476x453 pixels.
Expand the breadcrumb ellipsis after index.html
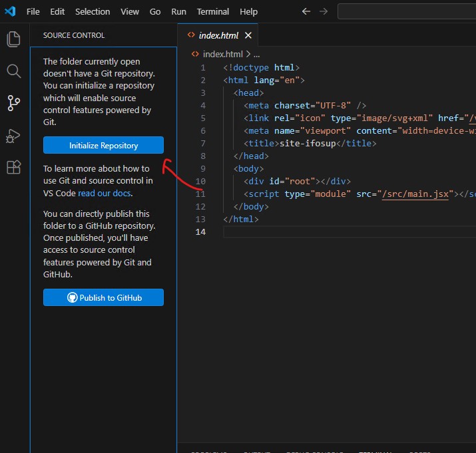coord(257,55)
